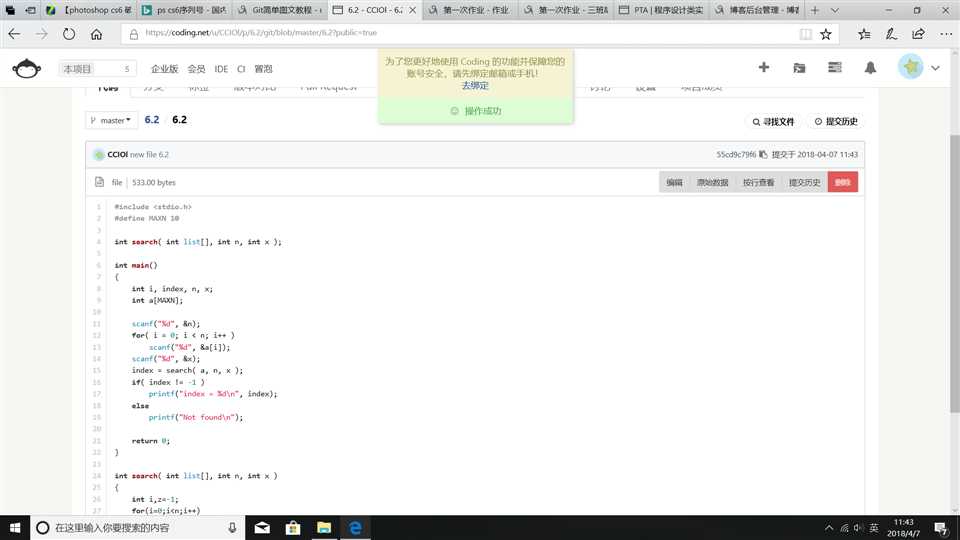Click commit hash 55cd9c79f6
The image size is (960, 540).
[736, 154]
